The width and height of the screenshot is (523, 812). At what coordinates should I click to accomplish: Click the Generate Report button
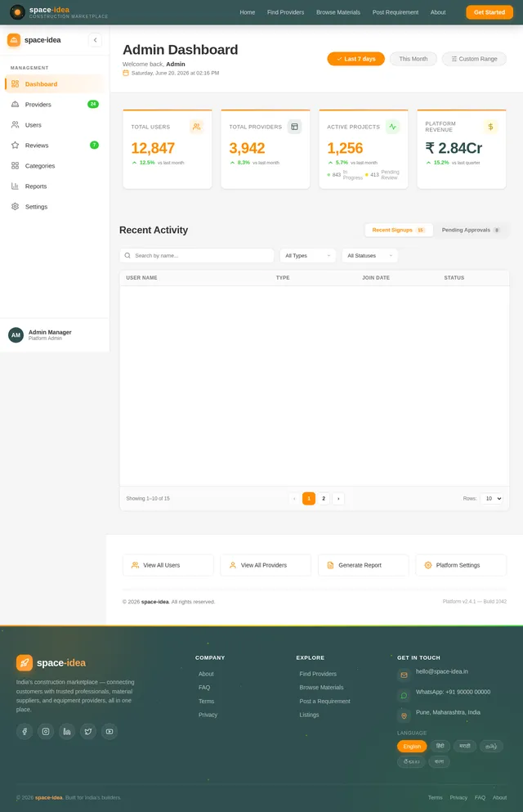(x=363, y=565)
